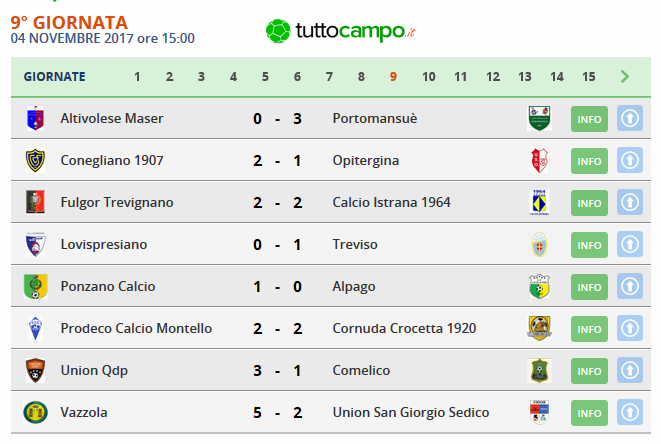Click the Conegliano 1907 shield logo

35,161
